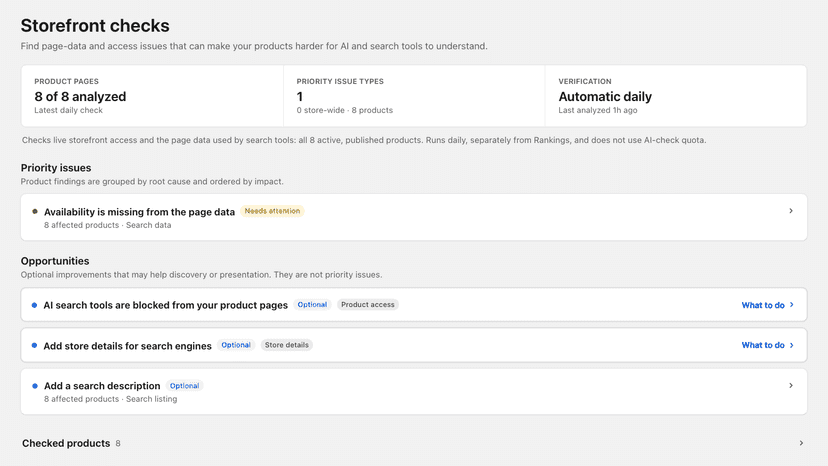Viewport: 828px width, 466px height.
Task: Click 'What to do' for AI search tools blocked
Action: coord(767,305)
